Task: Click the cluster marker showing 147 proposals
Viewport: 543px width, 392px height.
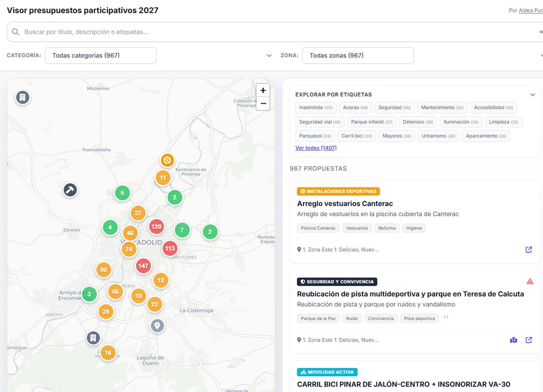Action: [143, 266]
